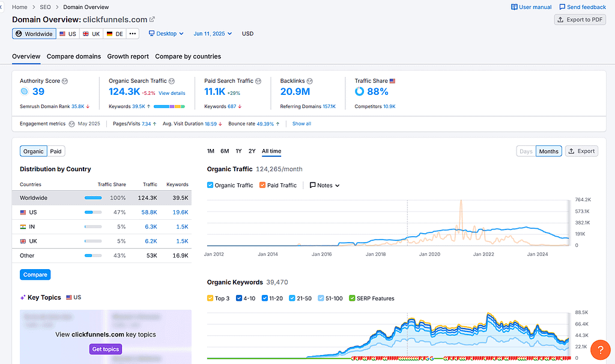
Task: Click Show all engagement metrics
Action: point(301,124)
